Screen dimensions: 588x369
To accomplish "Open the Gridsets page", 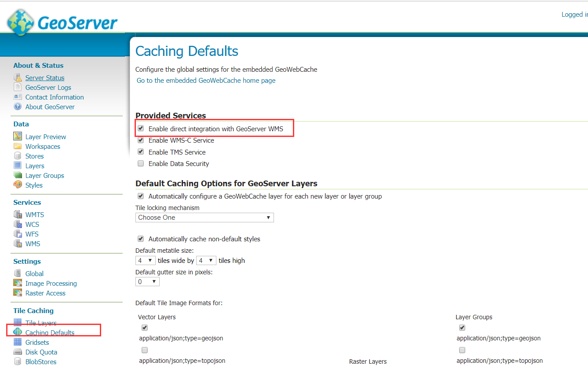I will (37, 342).
